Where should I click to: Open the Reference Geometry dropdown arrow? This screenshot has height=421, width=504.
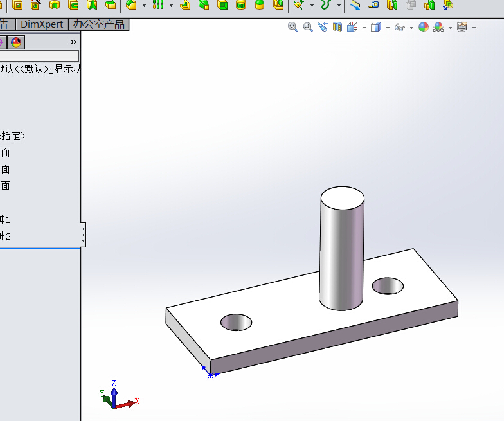(x=312, y=5)
